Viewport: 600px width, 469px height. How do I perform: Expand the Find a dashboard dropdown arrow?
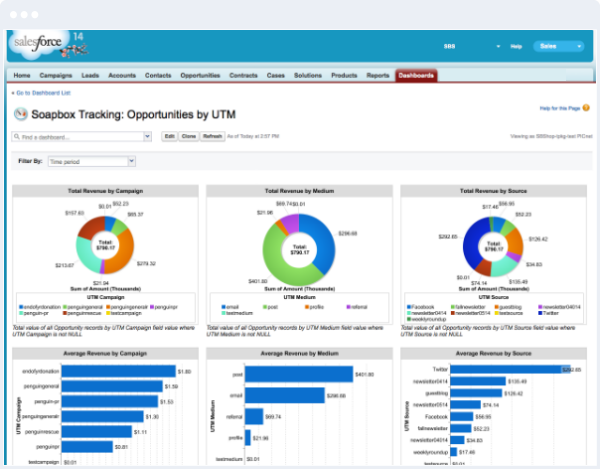147,137
